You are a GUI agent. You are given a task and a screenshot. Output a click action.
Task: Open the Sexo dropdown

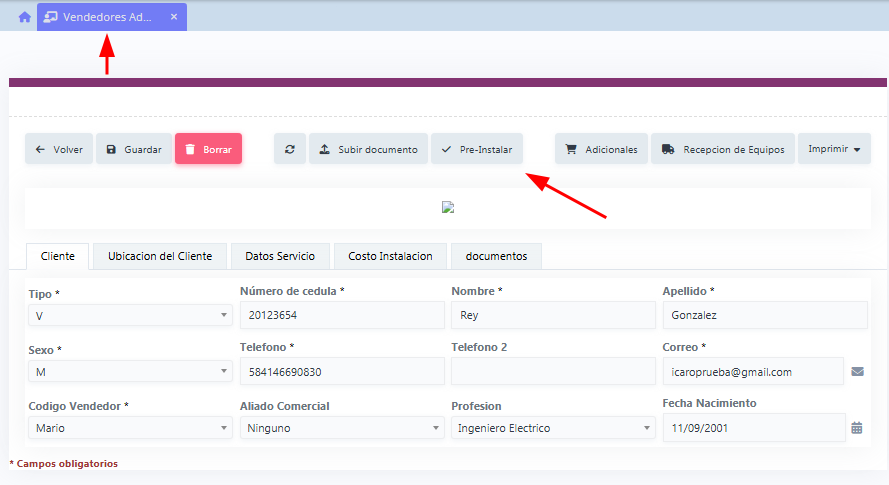pos(130,372)
